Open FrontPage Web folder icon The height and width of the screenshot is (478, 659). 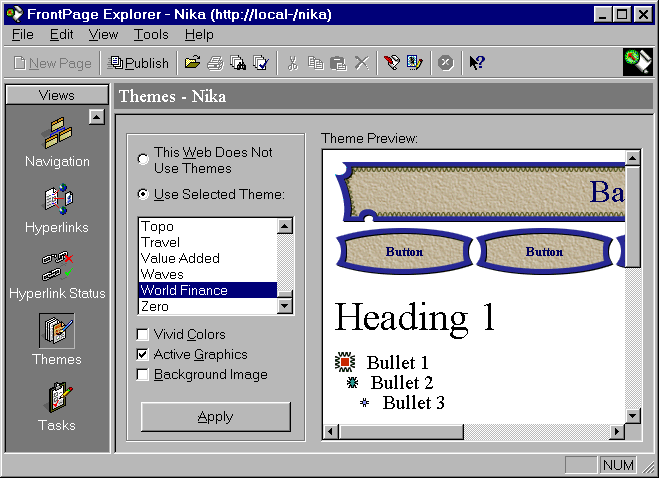(192, 63)
